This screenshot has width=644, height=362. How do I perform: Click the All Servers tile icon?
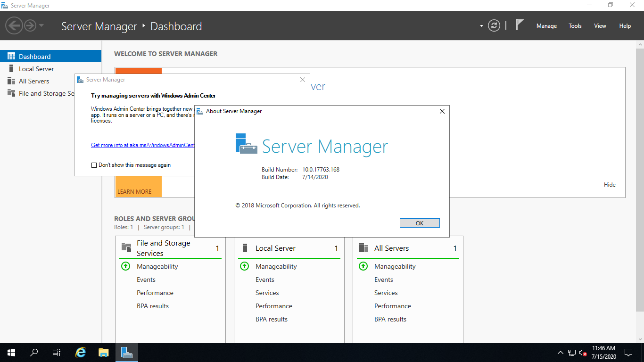click(363, 248)
